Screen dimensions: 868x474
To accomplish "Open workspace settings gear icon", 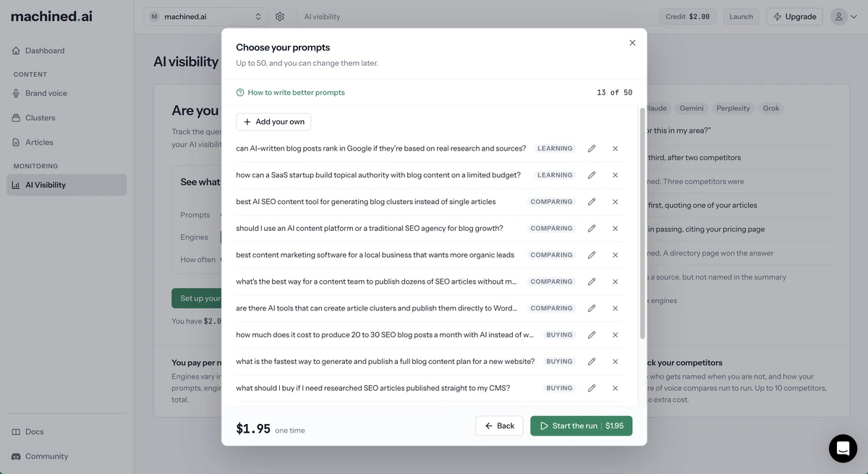I will [280, 17].
